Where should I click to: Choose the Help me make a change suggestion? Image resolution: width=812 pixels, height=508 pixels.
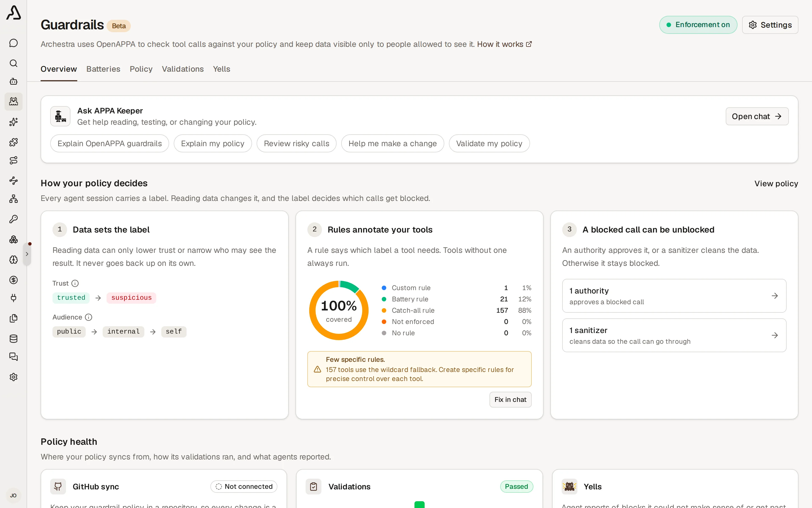point(392,143)
